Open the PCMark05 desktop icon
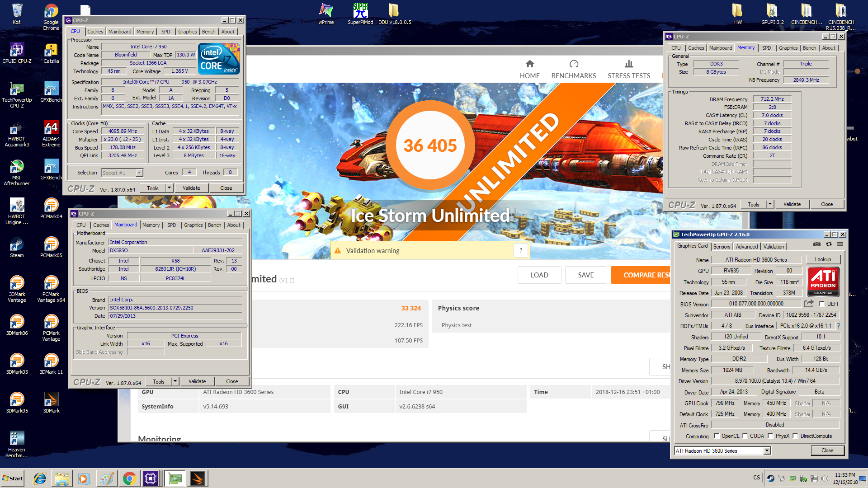This screenshot has height=488, width=868. point(51,248)
